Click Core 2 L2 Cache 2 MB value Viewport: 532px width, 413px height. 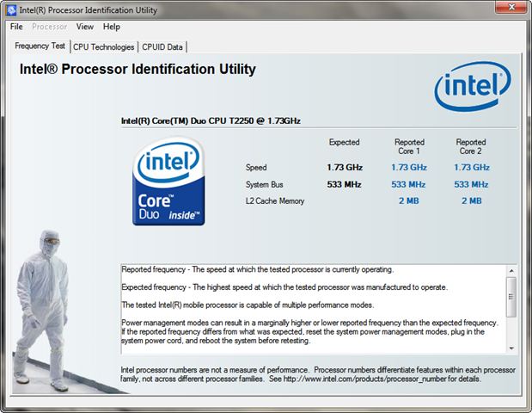[x=471, y=201]
